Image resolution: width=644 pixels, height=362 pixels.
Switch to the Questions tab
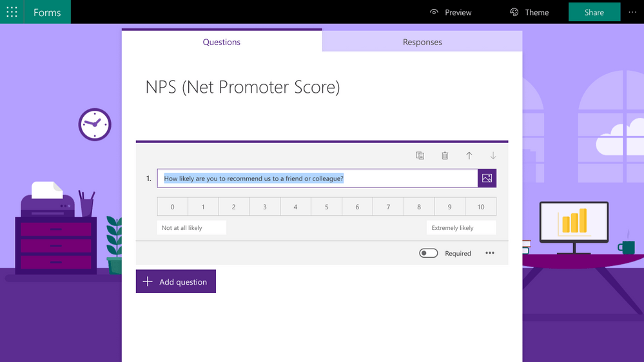coord(222,41)
